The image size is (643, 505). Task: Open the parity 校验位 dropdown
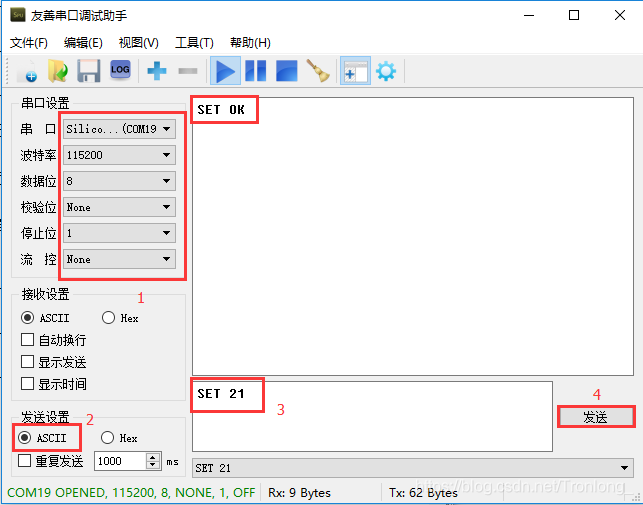click(x=119, y=207)
